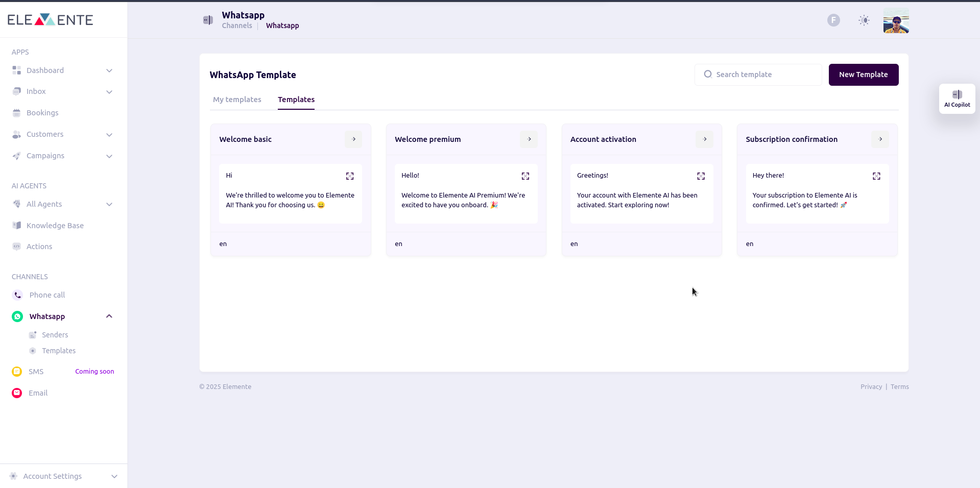Expand the Subscription confirmation message preview
The image size is (980, 488).
(x=876, y=176)
